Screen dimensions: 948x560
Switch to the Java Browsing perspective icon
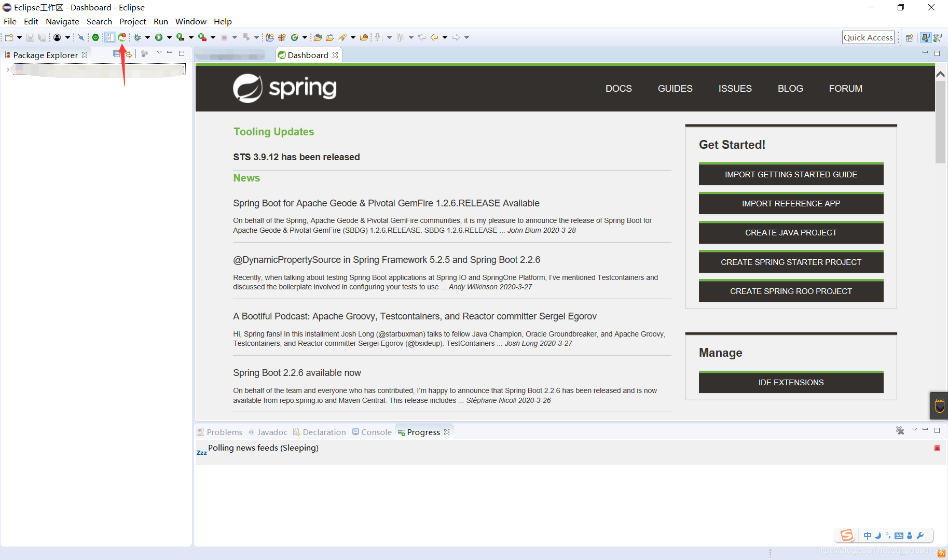click(938, 37)
